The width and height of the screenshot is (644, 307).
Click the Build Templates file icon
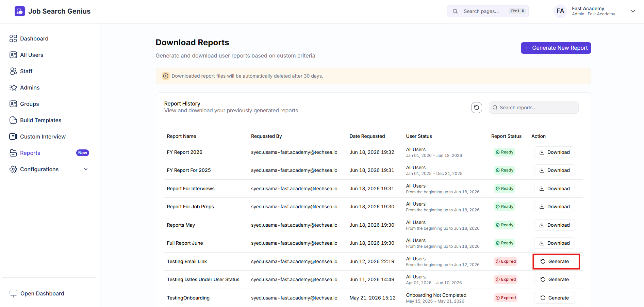(x=13, y=120)
